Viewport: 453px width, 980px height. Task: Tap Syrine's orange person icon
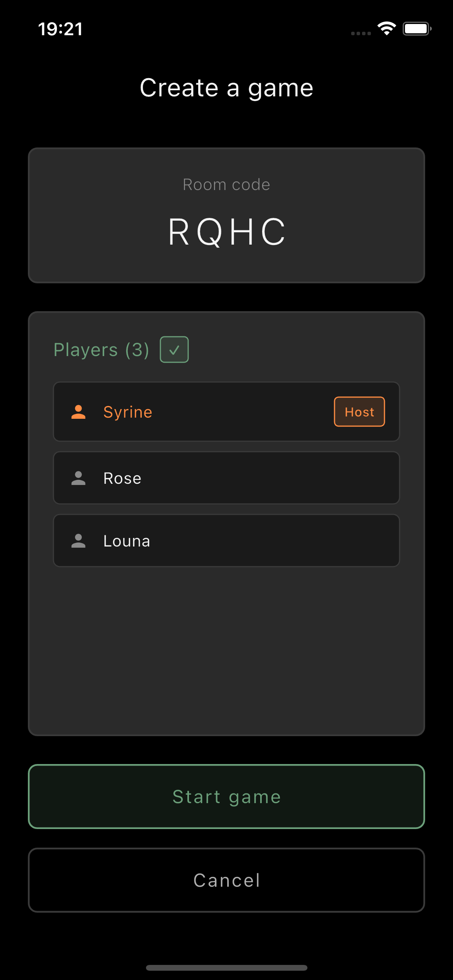(x=78, y=412)
